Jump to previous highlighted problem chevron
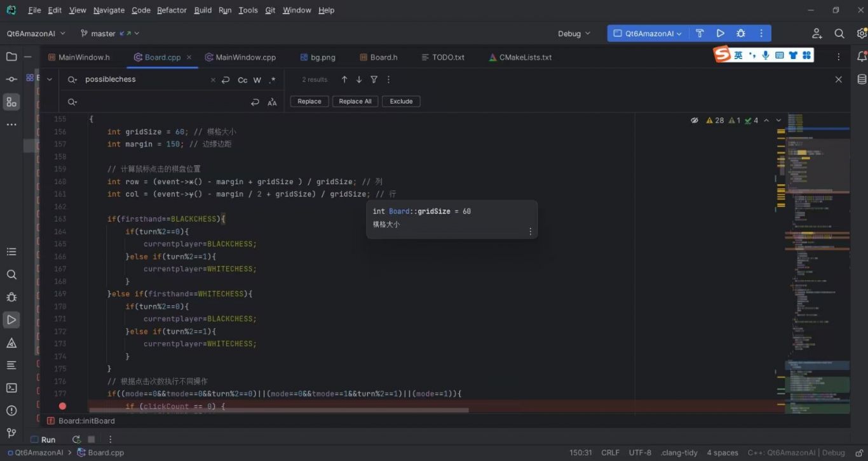The height and width of the screenshot is (461, 868). coord(766,120)
